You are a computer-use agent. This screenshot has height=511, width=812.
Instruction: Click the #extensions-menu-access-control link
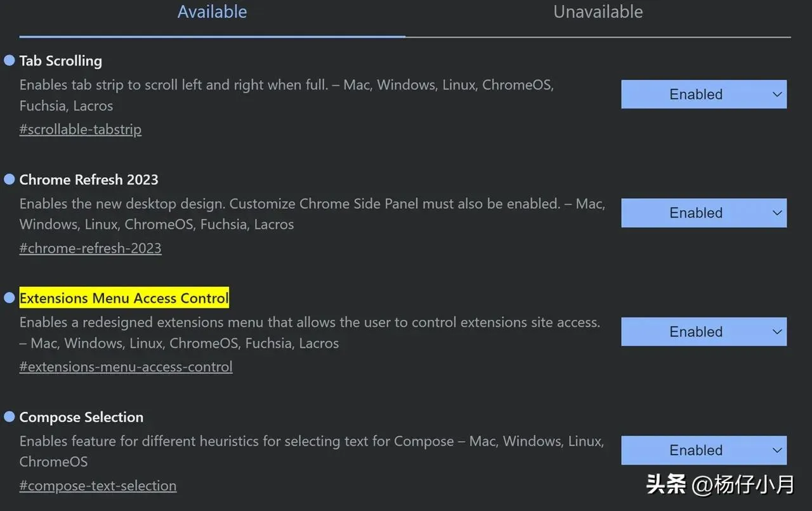coord(126,367)
